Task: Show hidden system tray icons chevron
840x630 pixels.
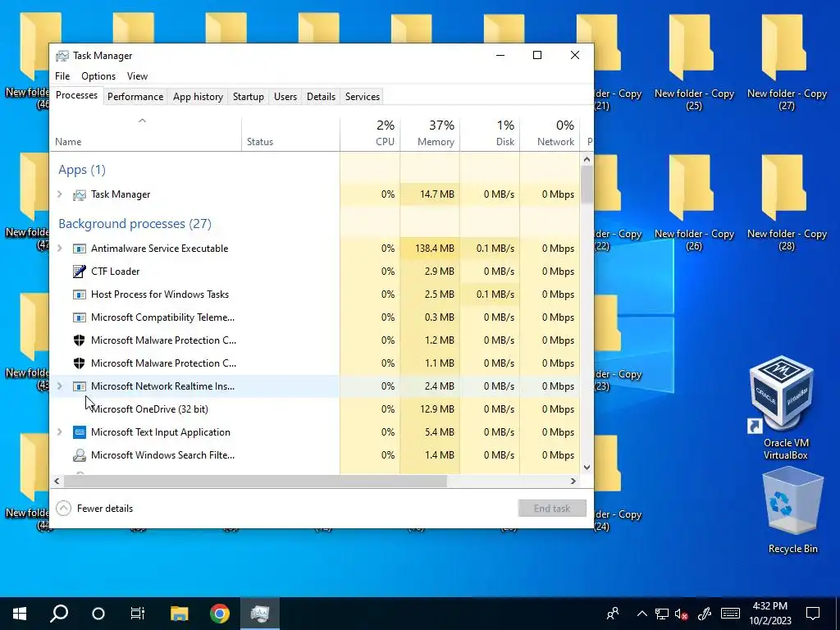Action: 641,614
